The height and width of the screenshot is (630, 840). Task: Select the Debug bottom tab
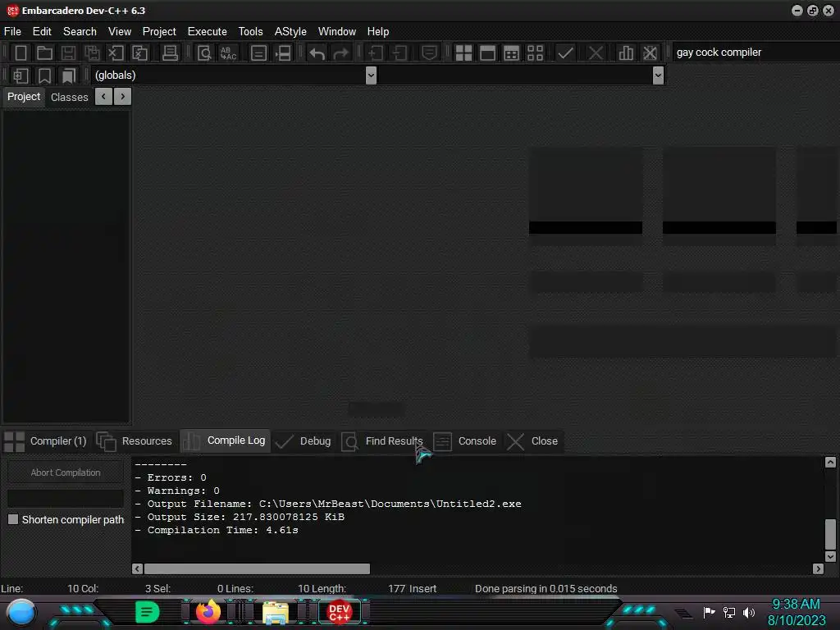coord(304,441)
